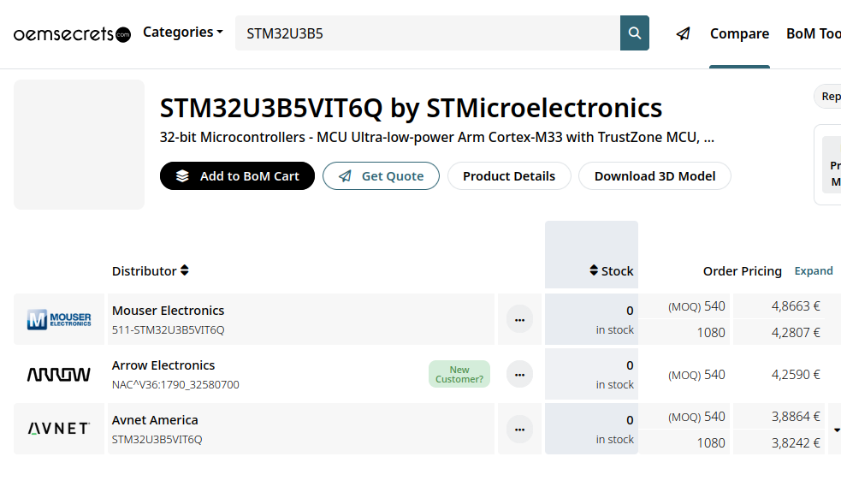The image size is (841, 504).
Task: Click the New Customer? badge
Action: (459, 374)
